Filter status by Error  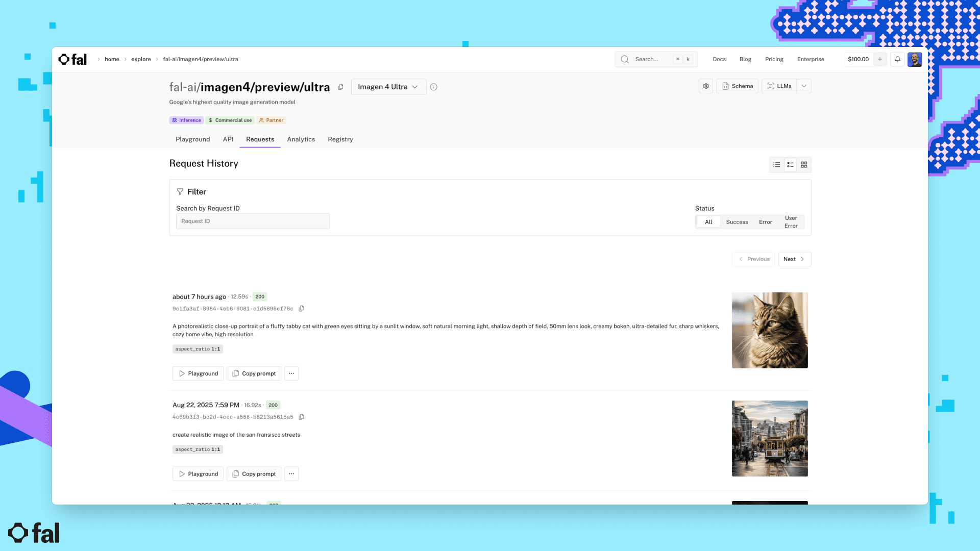765,222
